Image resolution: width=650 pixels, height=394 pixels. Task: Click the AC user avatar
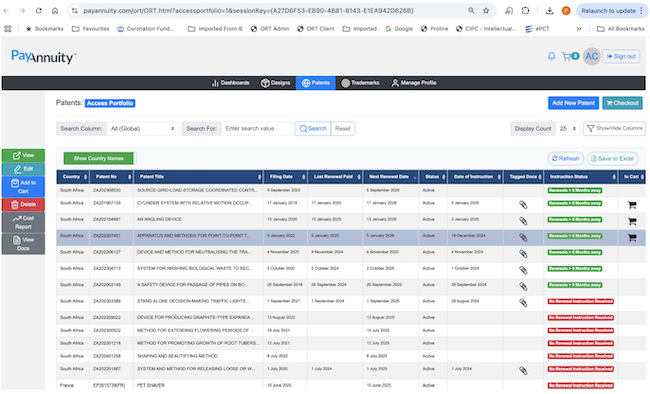pos(592,56)
